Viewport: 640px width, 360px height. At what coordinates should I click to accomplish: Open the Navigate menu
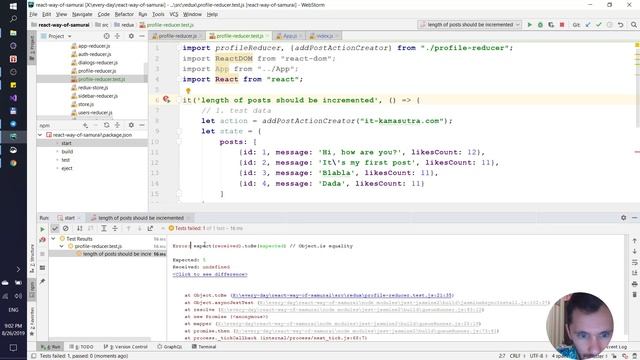(82, 14)
